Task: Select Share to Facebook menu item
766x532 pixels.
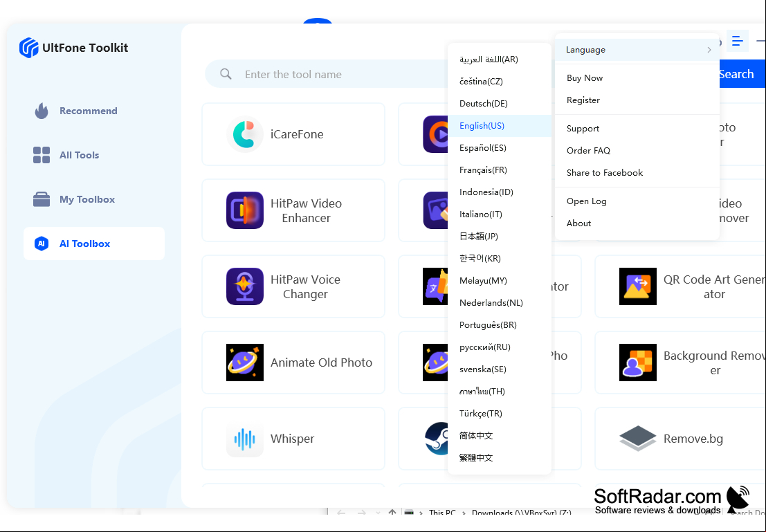Action: click(x=637, y=172)
